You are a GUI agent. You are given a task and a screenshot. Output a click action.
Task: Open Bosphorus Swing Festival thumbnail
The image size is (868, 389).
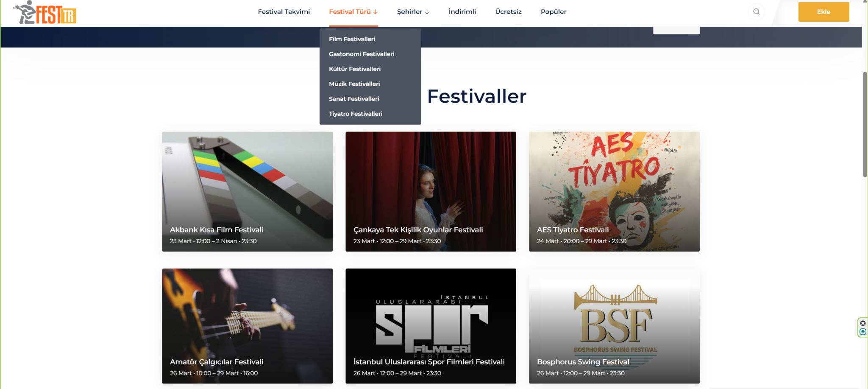point(614,326)
